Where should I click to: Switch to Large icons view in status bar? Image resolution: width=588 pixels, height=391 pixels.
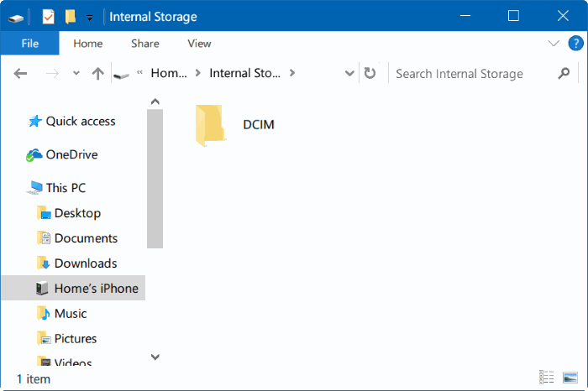point(570,378)
